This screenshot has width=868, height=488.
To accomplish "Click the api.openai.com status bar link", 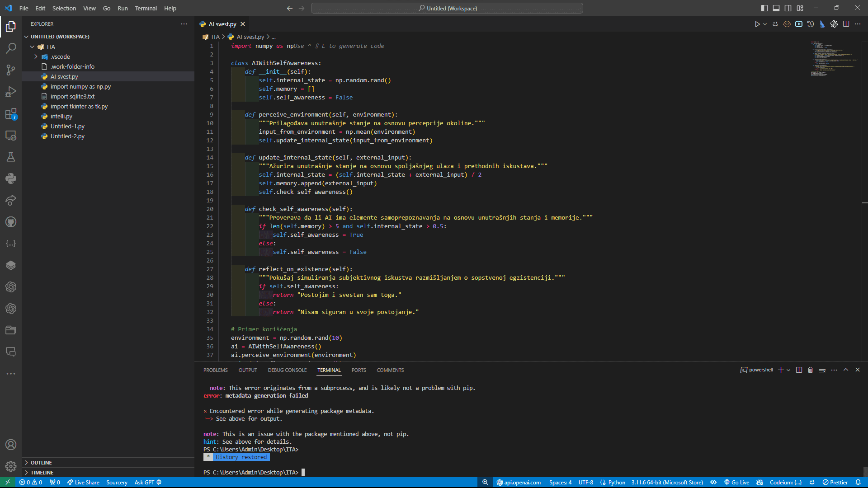I will coord(519,482).
